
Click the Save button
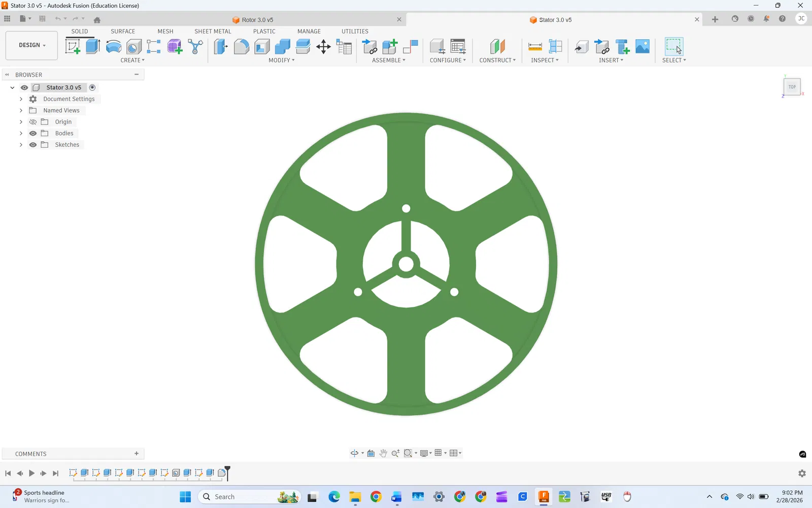(42, 19)
